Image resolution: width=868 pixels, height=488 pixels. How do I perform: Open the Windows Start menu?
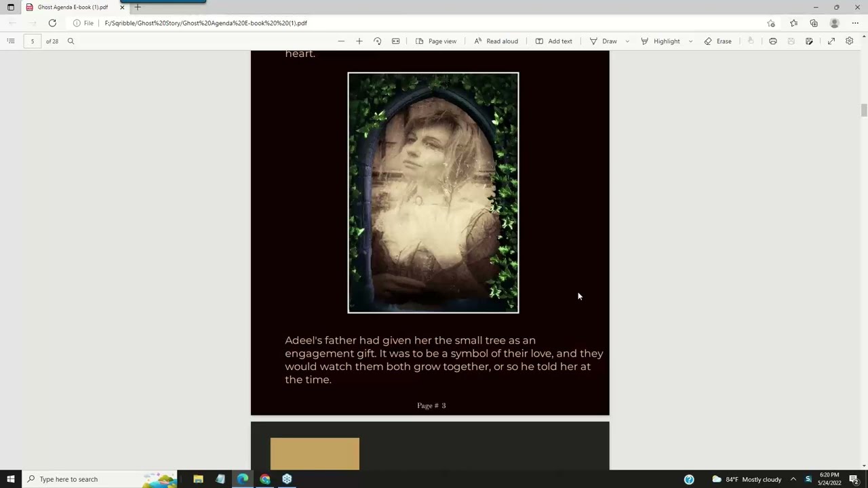point(11,479)
